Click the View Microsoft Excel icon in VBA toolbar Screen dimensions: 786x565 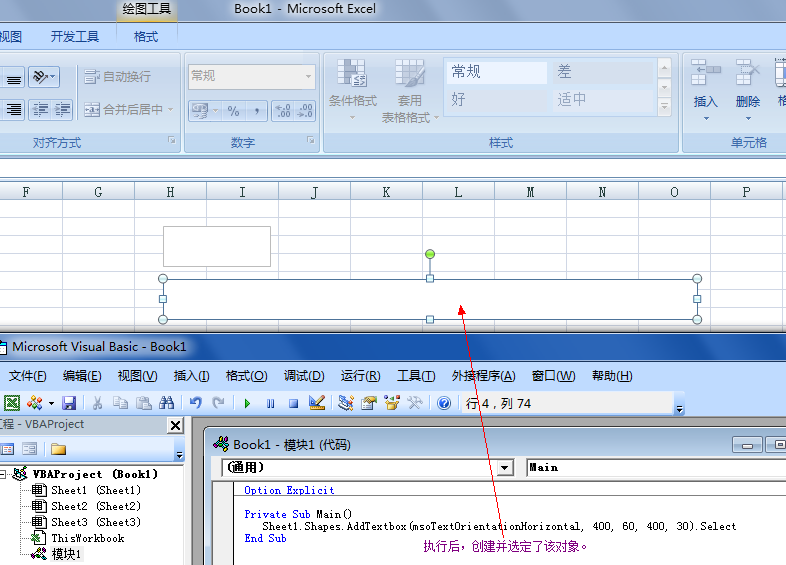(x=12, y=403)
